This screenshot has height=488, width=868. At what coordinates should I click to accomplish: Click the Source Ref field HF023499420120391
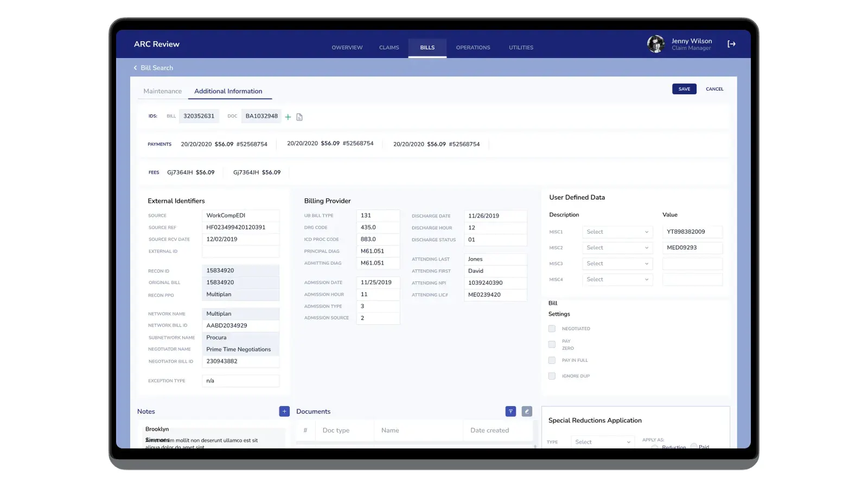(x=240, y=228)
